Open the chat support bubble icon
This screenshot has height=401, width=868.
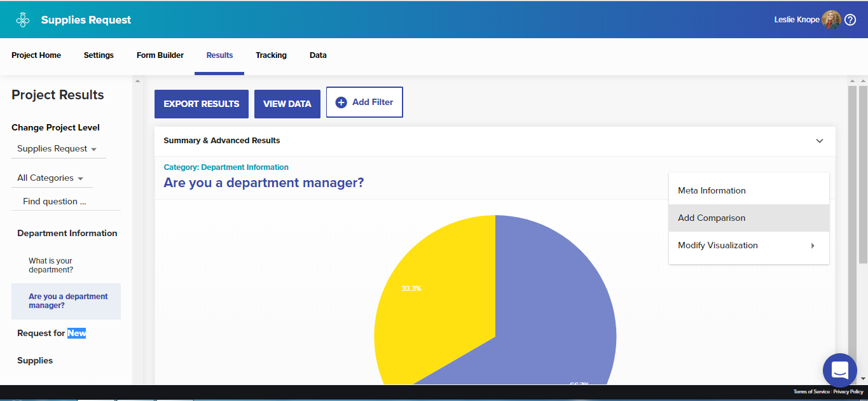click(839, 370)
